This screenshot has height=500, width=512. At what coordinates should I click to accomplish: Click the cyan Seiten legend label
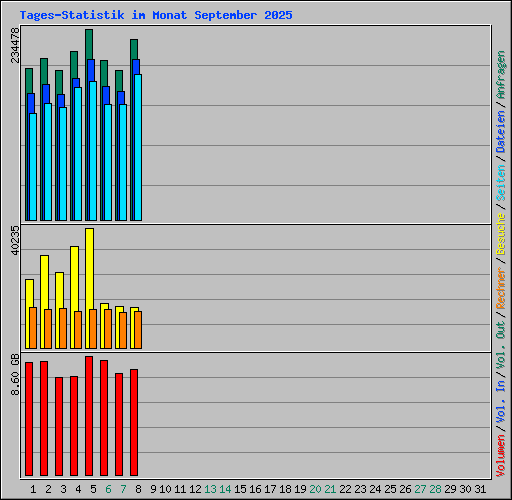pyautogui.click(x=500, y=183)
